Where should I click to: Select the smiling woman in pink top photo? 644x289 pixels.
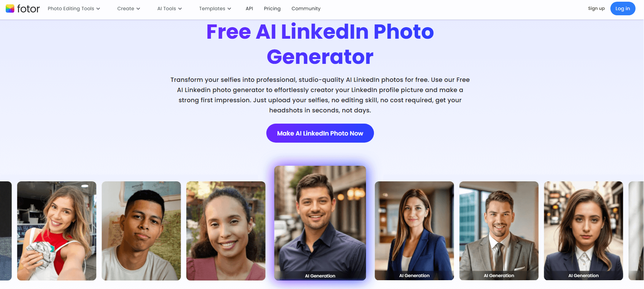tap(226, 231)
